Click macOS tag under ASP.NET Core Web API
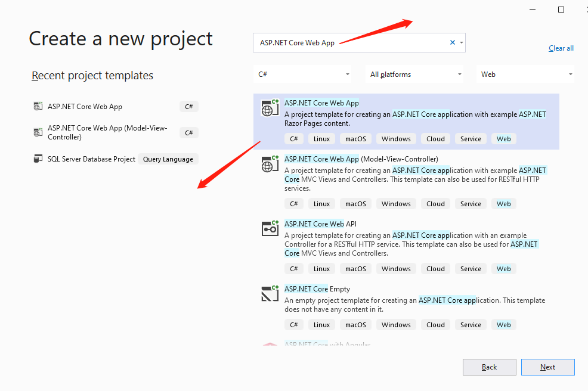 [355, 269]
